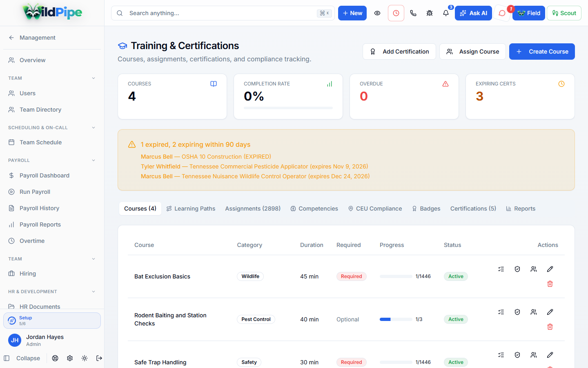Click the eye view icon in top bar
This screenshot has height=368, width=588.
click(377, 13)
